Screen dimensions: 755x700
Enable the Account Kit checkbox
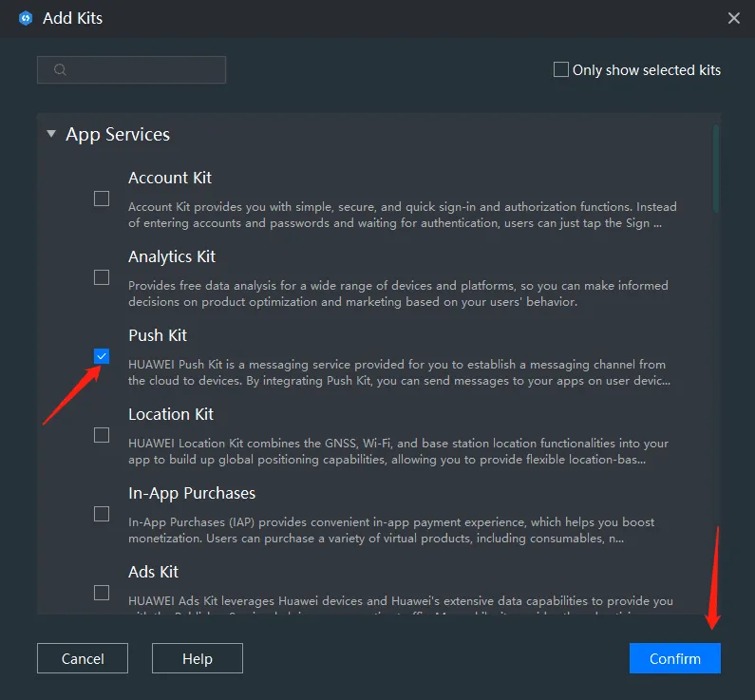102,199
